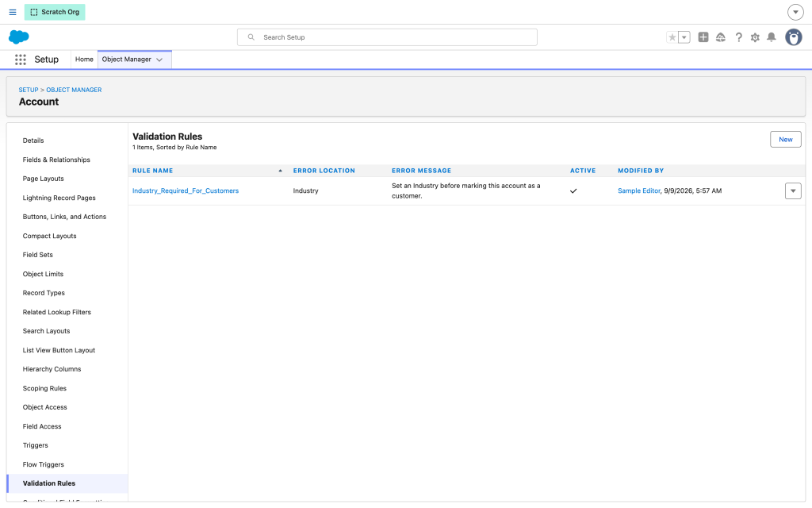Select the Object Manager tab
The height and width of the screenshot is (508, 812).
click(126, 59)
